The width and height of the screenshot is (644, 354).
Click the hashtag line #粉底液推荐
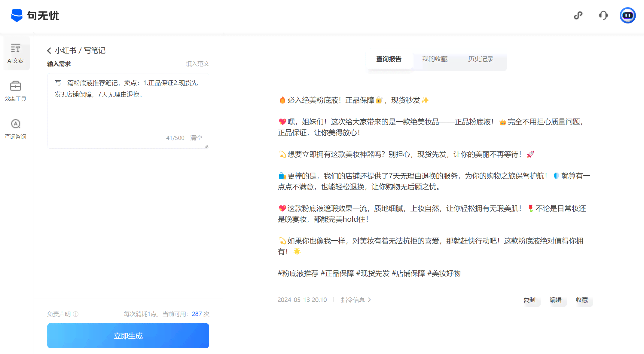369,273
